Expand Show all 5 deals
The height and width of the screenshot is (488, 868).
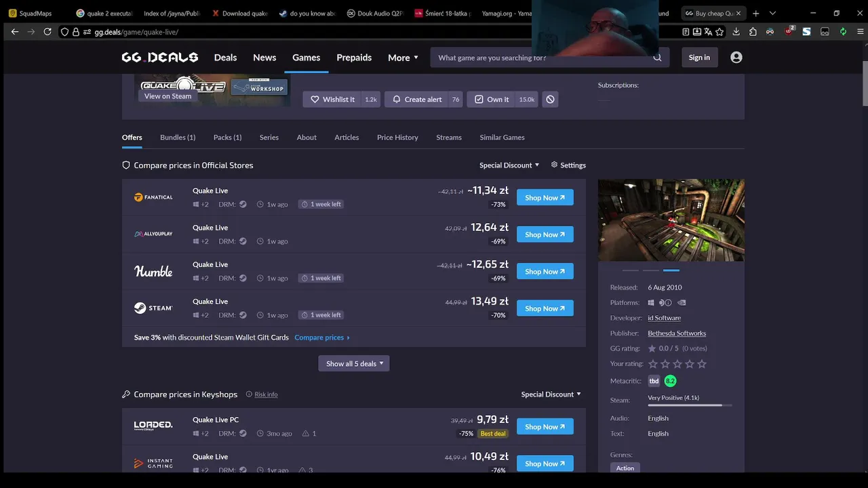(x=354, y=363)
